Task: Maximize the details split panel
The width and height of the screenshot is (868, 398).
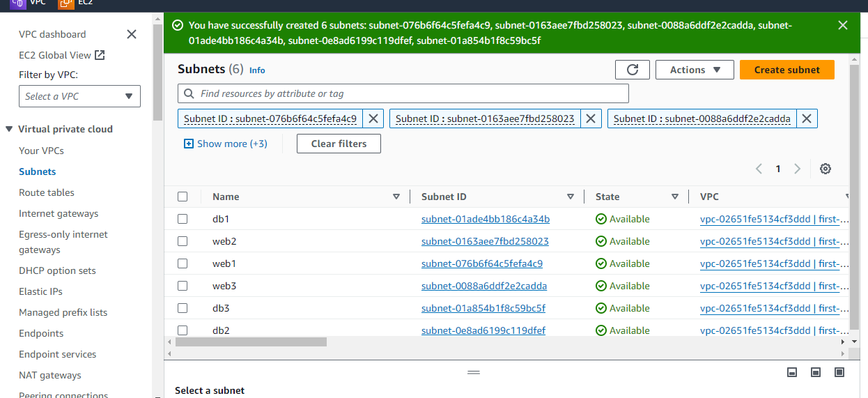Action: click(x=839, y=372)
